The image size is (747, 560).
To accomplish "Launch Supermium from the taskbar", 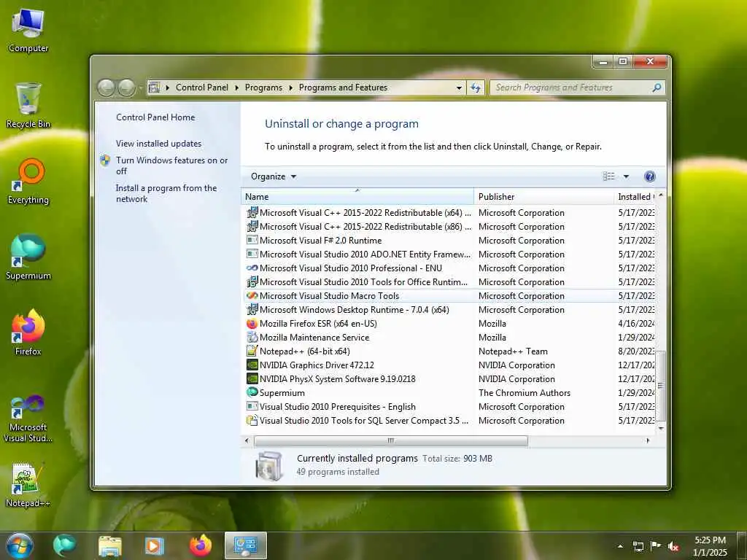I will point(64,545).
